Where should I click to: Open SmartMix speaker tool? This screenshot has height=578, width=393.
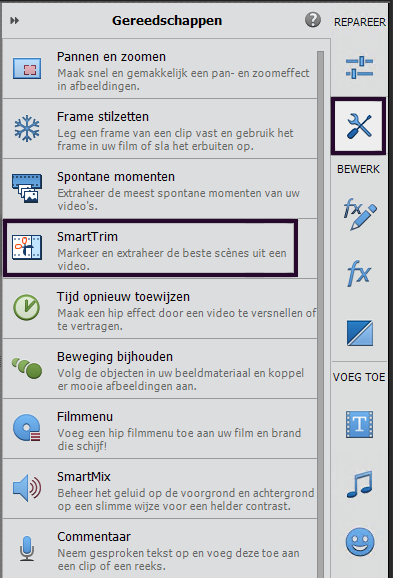[160, 489]
